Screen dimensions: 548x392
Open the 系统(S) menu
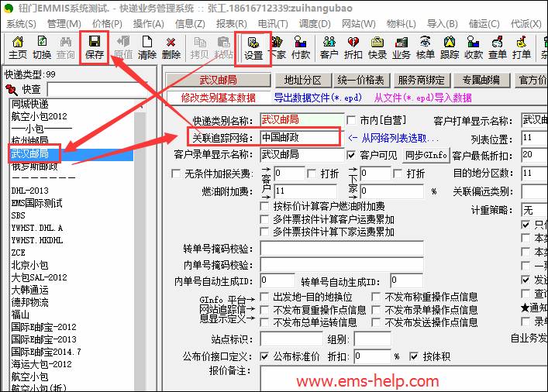21,24
